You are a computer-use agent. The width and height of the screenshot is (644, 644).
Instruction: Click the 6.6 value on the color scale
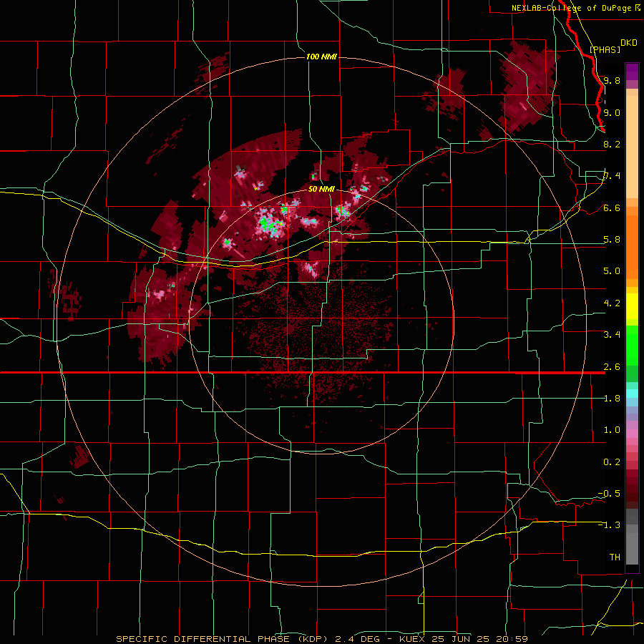(612, 208)
